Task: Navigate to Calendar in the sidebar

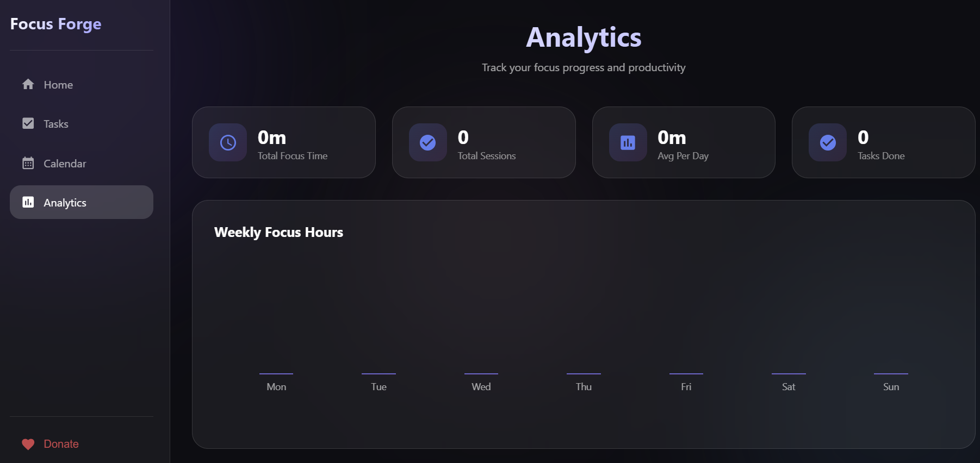Action: [x=64, y=163]
